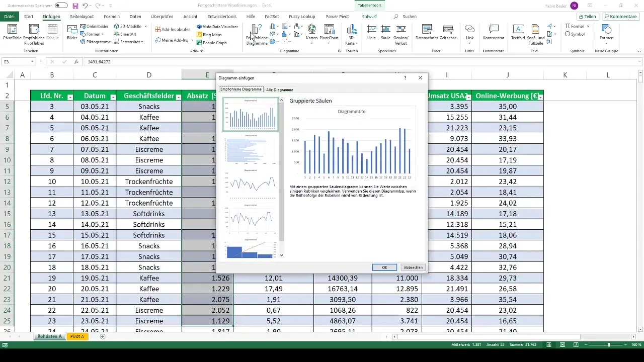Insert a Kommentar from ribbon

pyautogui.click(x=494, y=33)
